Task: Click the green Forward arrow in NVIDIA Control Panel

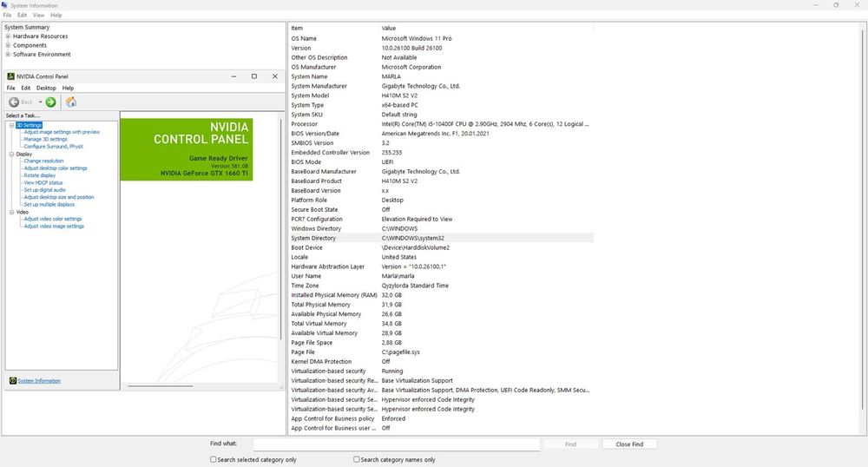Action: pos(51,102)
